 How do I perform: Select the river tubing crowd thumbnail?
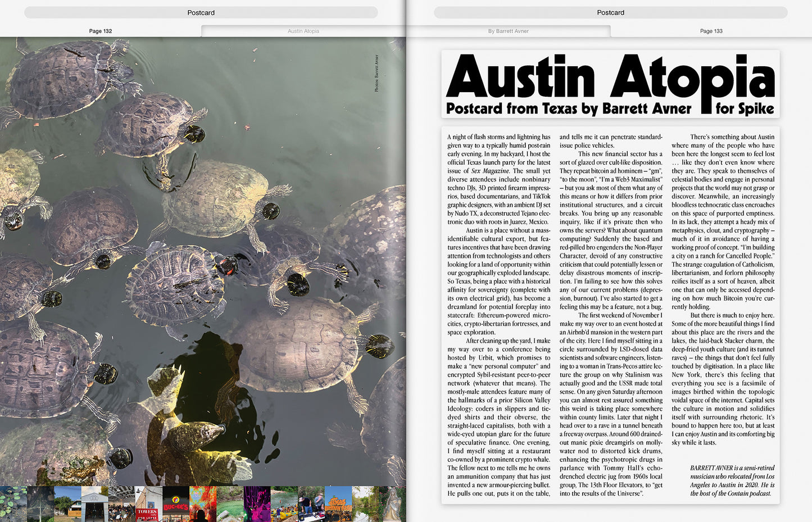tap(284, 503)
